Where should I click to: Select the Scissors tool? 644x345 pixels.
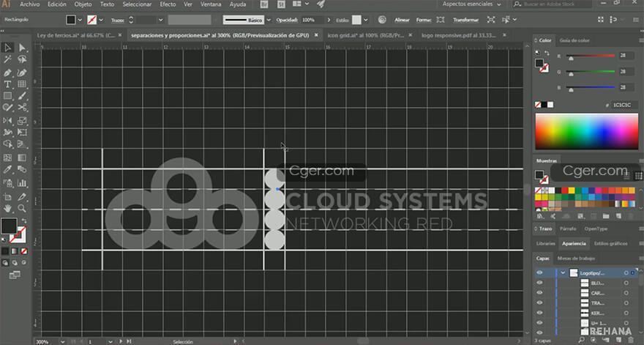point(22,108)
